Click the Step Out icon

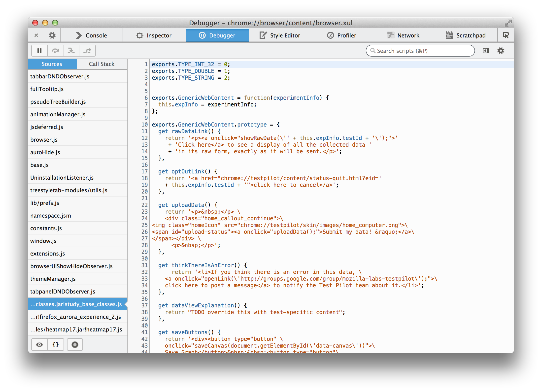(87, 50)
